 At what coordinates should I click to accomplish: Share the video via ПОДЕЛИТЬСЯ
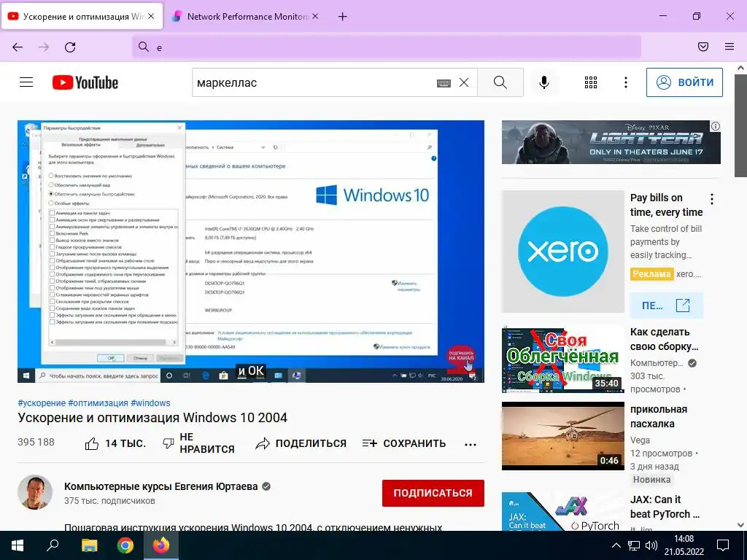[301, 443]
